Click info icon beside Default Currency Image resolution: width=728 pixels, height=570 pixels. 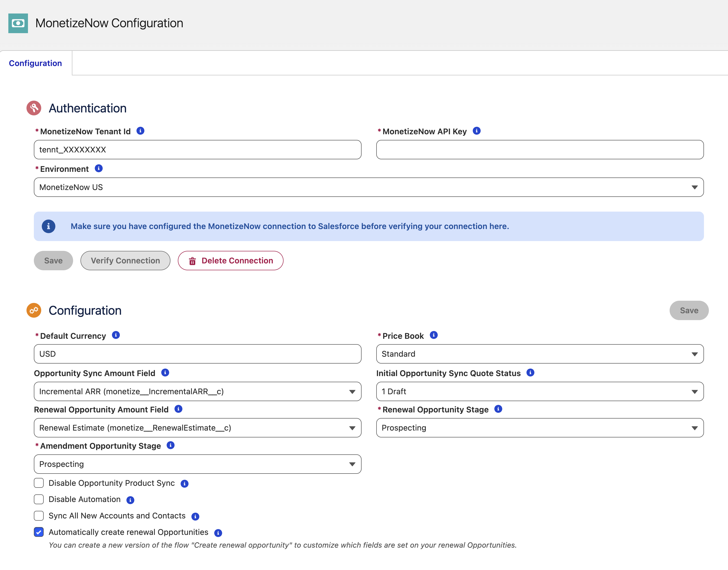coord(116,335)
